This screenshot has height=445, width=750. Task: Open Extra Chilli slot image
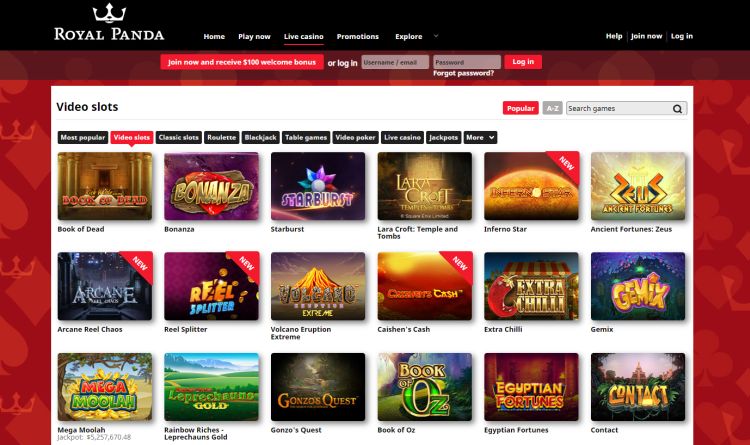click(x=531, y=286)
